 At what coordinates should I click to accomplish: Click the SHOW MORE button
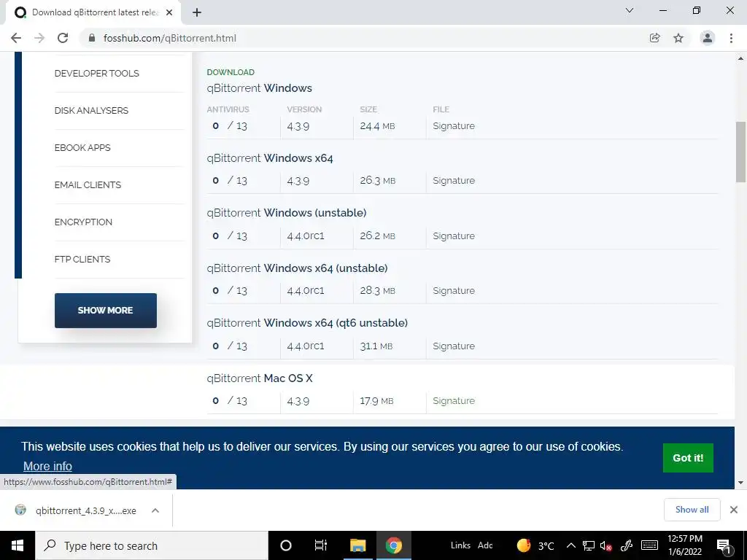105,311
